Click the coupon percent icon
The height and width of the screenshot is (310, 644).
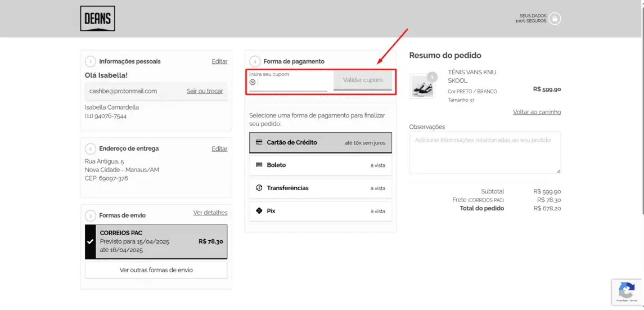[x=252, y=82]
